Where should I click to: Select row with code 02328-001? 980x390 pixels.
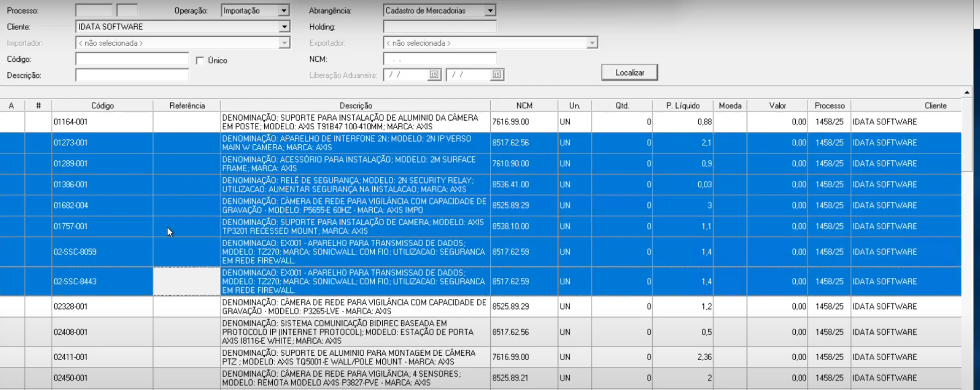click(x=102, y=307)
